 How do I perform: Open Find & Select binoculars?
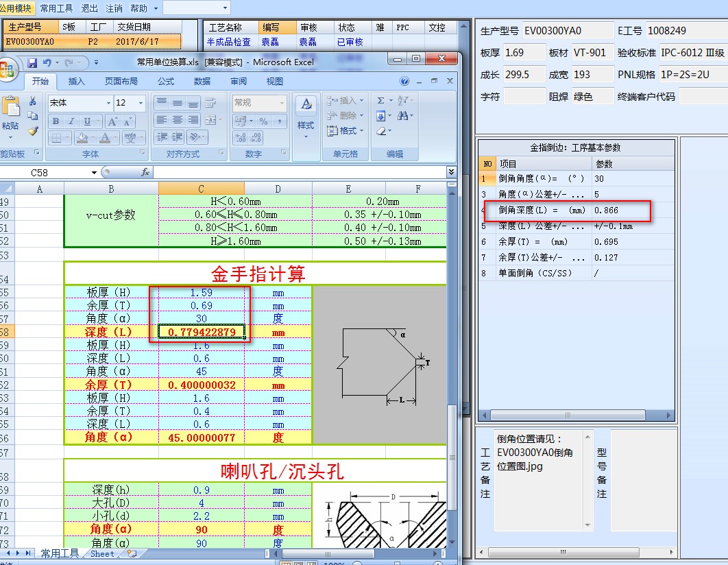pos(402,115)
